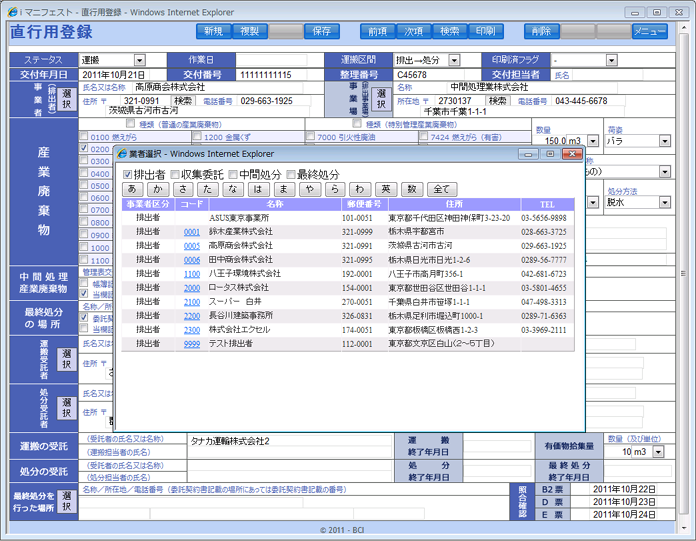Screen dimensions: 696x541
Task: Click 選択 button for 運搬受託者
Action: (x=67, y=359)
